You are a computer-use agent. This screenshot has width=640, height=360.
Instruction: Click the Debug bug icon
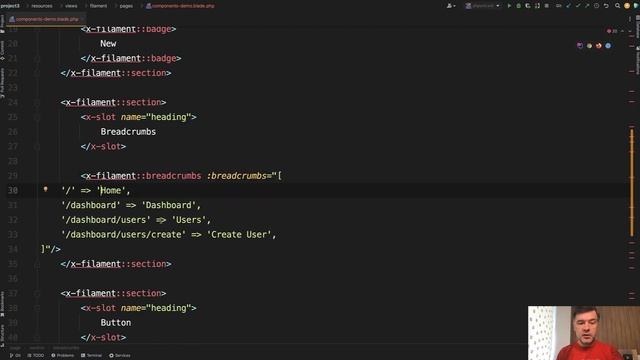point(518,6)
